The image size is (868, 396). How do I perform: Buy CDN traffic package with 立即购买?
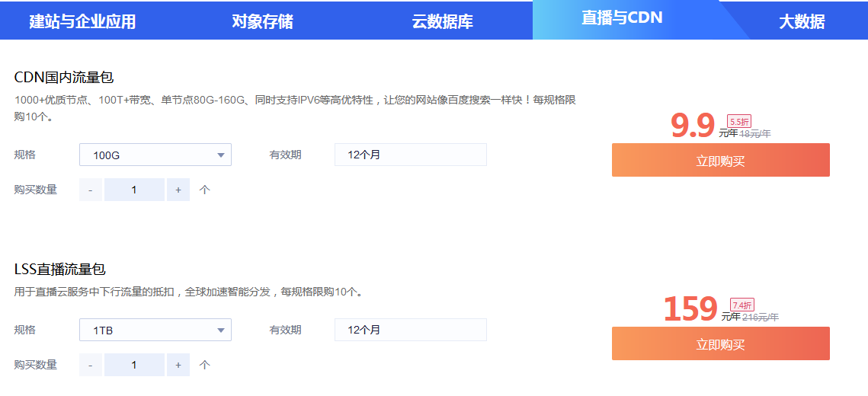721,161
